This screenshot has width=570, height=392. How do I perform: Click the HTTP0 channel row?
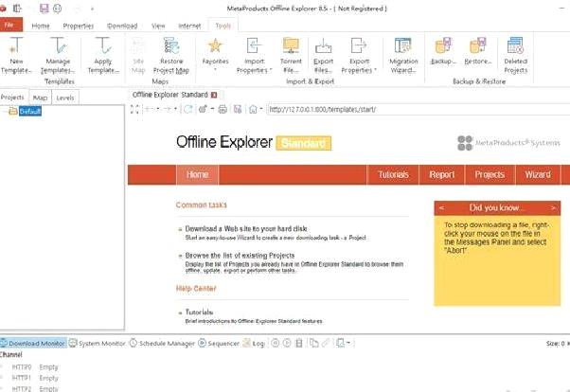click(x=35, y=367)
